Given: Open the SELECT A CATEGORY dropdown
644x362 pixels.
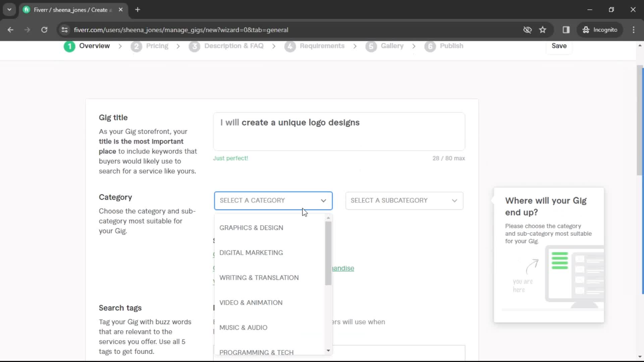Looking at the screenshot, I should pyautogui.click(x=273, y=200).
